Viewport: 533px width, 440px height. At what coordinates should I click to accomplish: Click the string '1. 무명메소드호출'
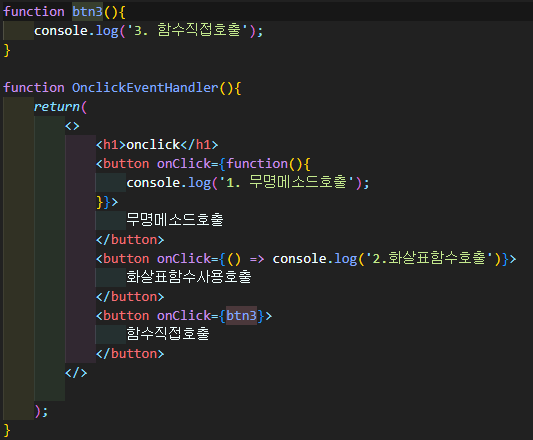[287, 183]
